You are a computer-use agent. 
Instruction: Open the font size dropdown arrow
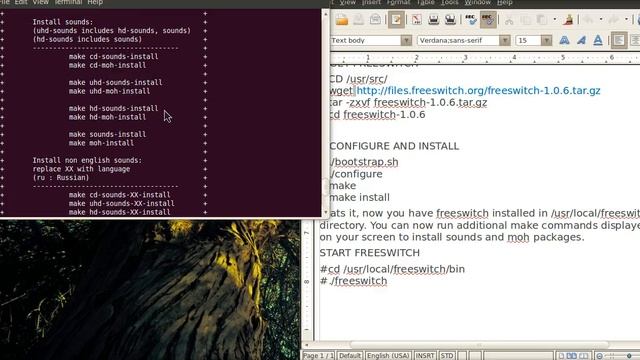pos(547,40)
